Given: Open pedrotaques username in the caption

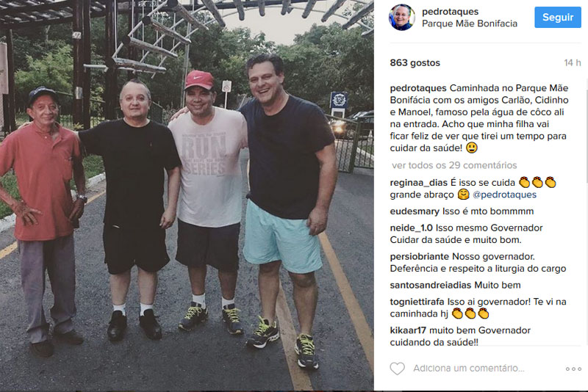Looking at the screenshot, I should tap(418, 88).
